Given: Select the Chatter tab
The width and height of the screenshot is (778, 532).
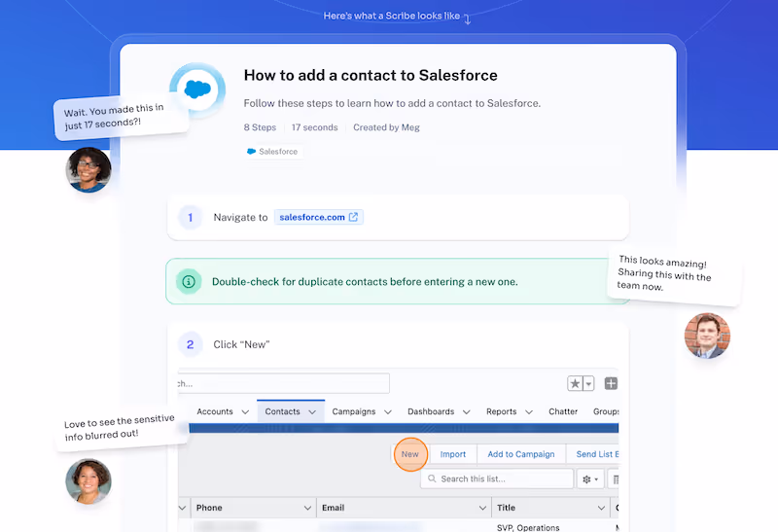Looking at the screenshot, I should coord(563,411).
